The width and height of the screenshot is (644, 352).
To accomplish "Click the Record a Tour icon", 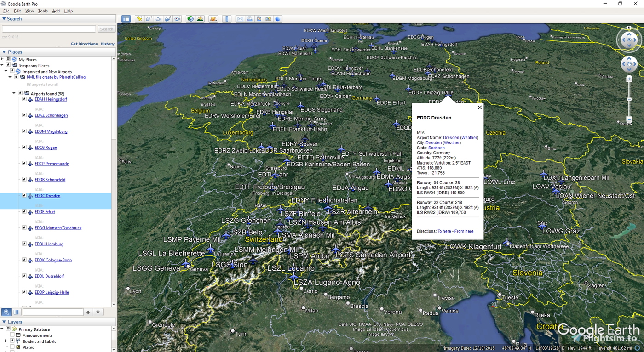I will click(178, 19).
